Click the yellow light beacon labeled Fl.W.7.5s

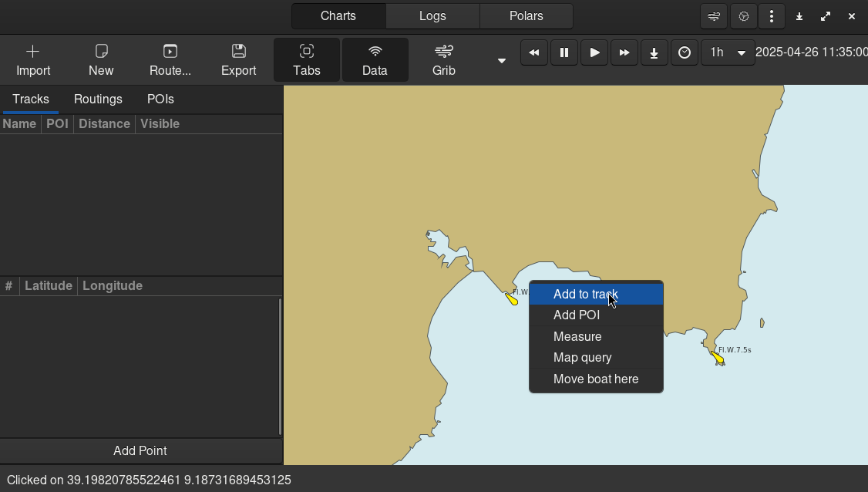[x=717, y=357]
